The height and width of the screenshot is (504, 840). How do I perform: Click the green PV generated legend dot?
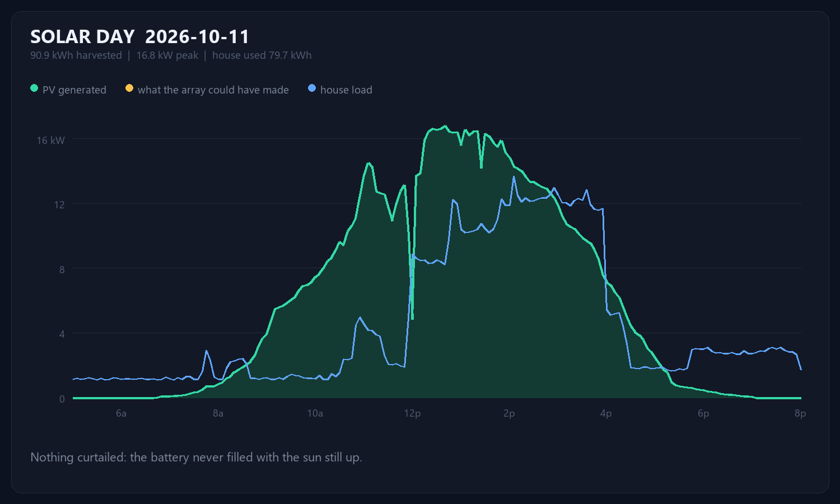[34, 88]
